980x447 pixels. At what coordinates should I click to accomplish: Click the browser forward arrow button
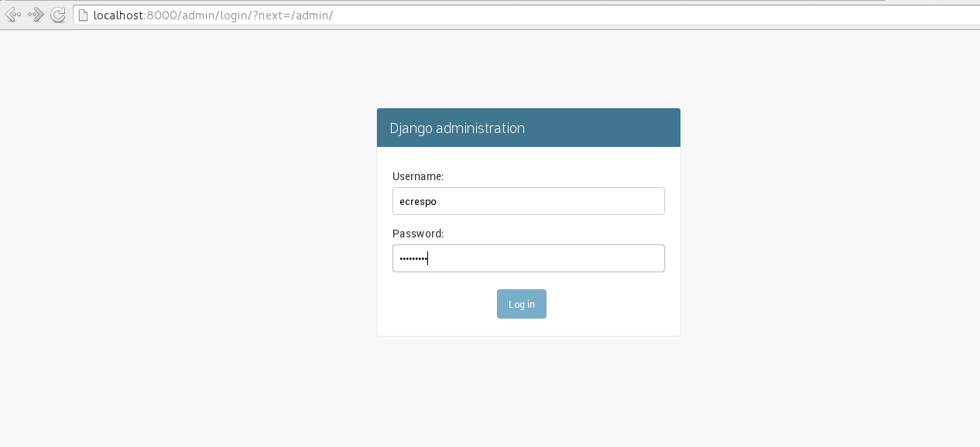pyautogui.click(x=36, y=15)
